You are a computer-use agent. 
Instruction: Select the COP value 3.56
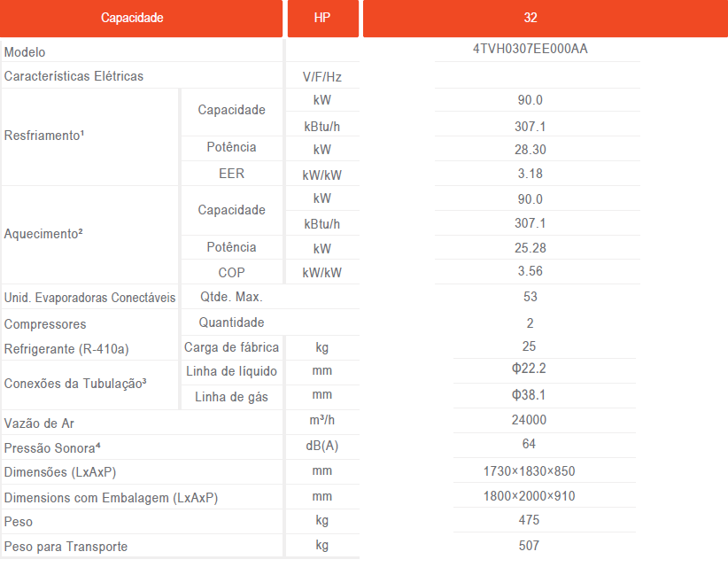(x=531, y=271)
